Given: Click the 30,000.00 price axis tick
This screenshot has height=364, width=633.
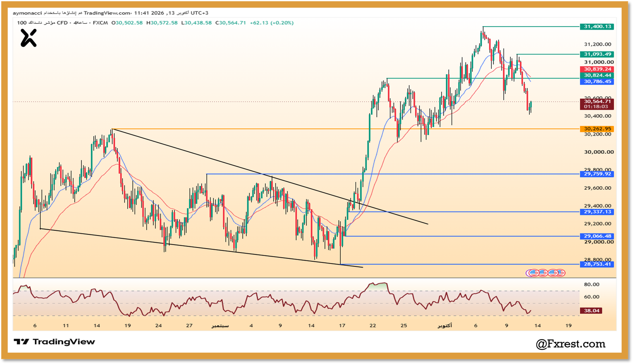Looking at the screenshot, I should click(599, 152).
